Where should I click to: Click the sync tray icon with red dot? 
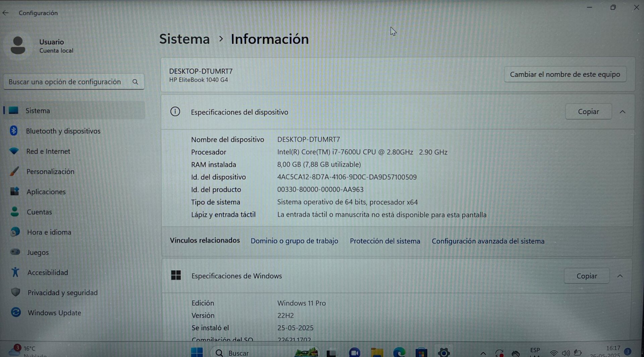[x=499, y=353]
